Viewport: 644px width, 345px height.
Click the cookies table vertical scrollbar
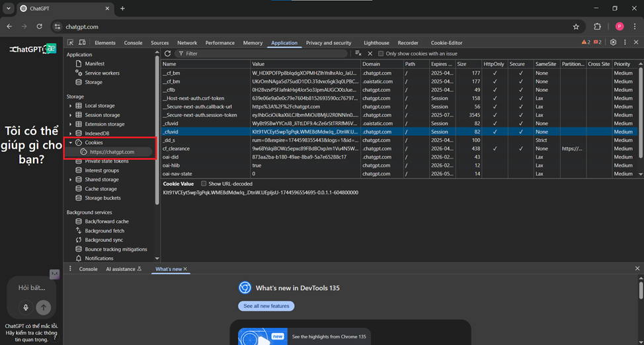tap(640, 111)
